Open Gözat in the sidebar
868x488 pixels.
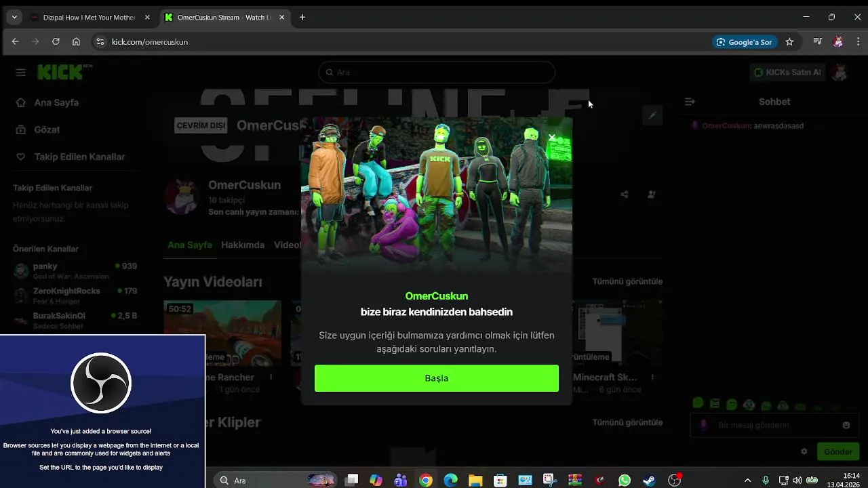47,129
